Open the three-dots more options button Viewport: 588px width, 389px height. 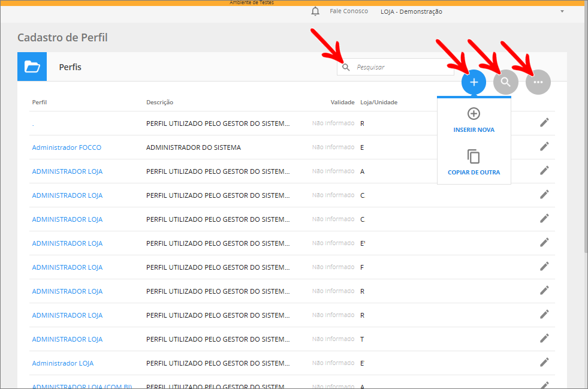[x=538, y=82]
